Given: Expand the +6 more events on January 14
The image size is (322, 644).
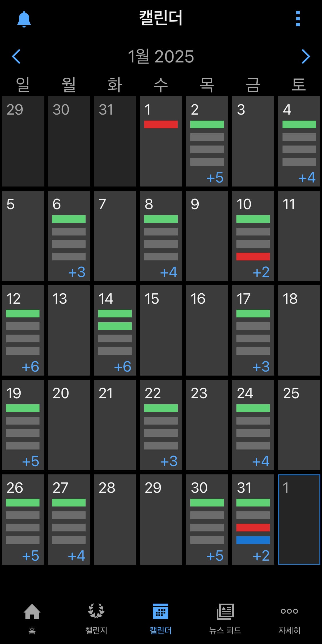Looking at the screenshot, I should (123, 367).
